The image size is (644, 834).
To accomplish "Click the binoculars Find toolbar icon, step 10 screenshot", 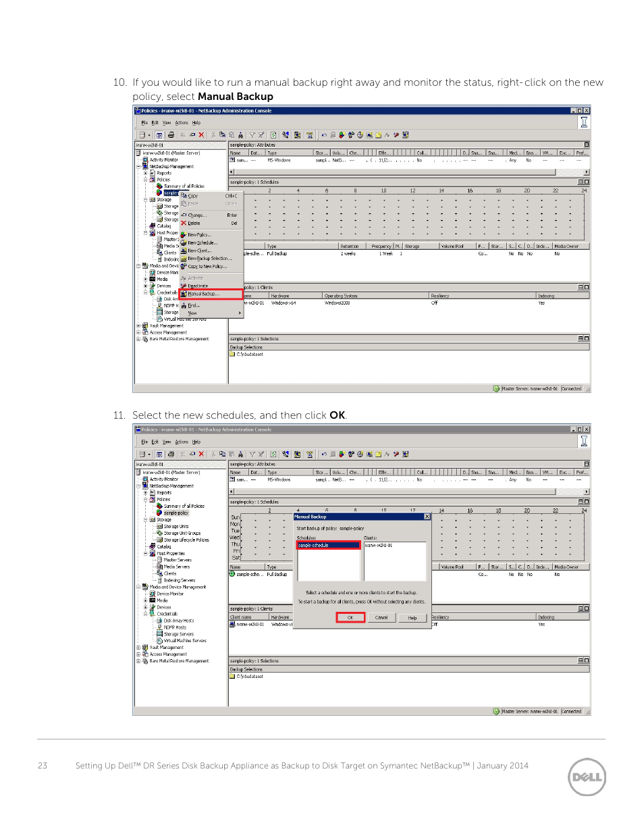I will [x=240, y=135].
